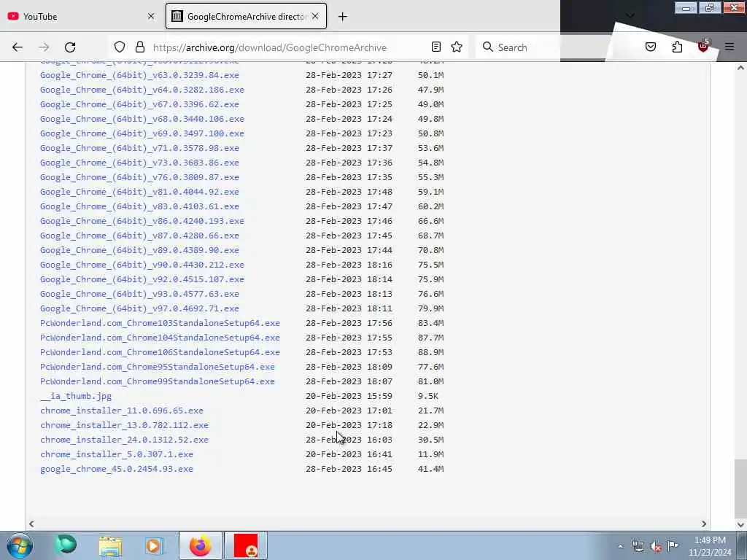Go back with the browser back arrow
The width and height of the screenshot is (747, 560).
pos(18,47)
